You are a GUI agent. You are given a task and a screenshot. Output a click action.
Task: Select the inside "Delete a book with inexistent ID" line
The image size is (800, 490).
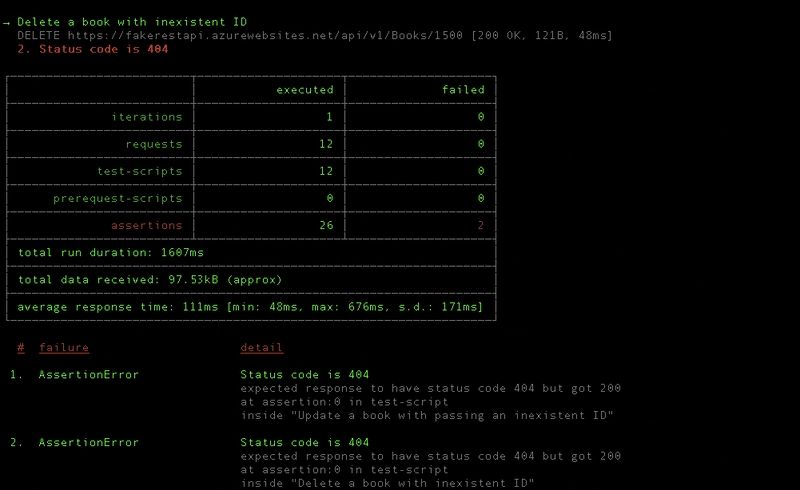click(387, 483)
